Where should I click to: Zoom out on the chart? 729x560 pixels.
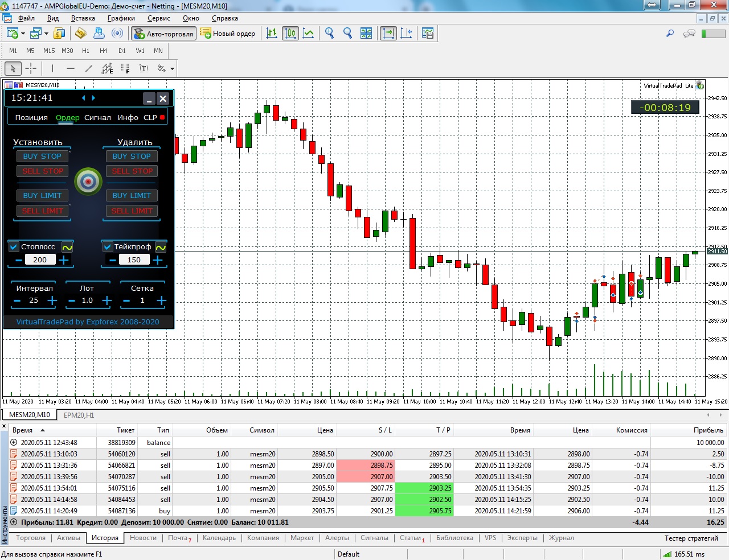(347, 34)
